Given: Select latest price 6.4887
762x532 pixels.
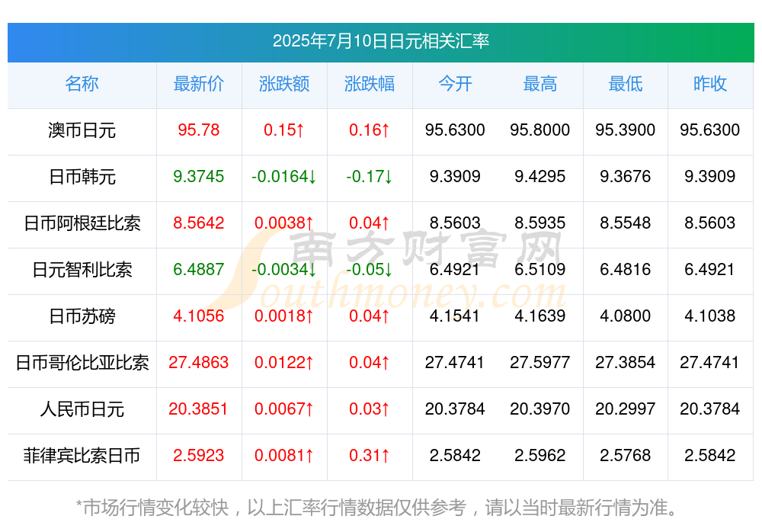Looking at the screenshot, I should [x=198, y=269].
